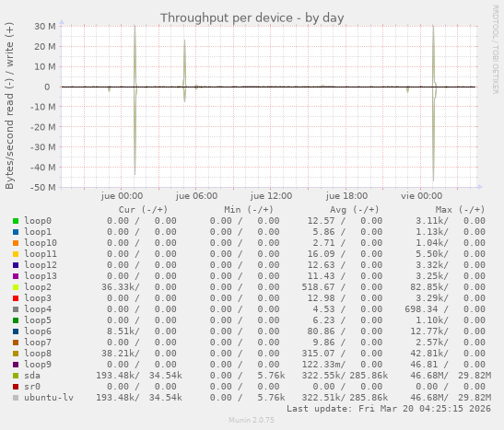This screenshot has width=504, height=430.
Task: Click the 'vie 00:00' time axis label
Action: pyautogui.click(x=421, y=196)
